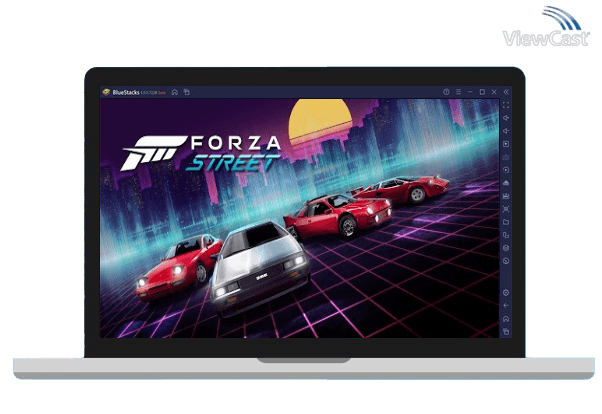Click the volume up sidebar icon

506,118
